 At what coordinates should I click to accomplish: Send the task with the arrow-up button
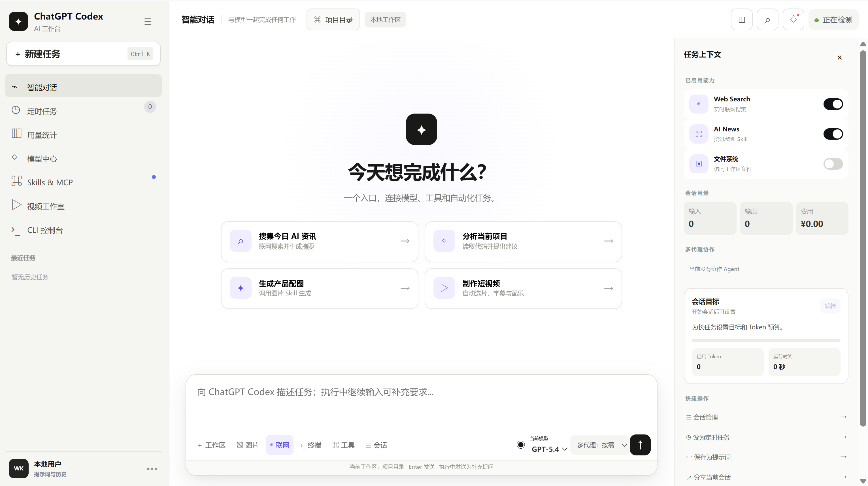tap(640, 445)
